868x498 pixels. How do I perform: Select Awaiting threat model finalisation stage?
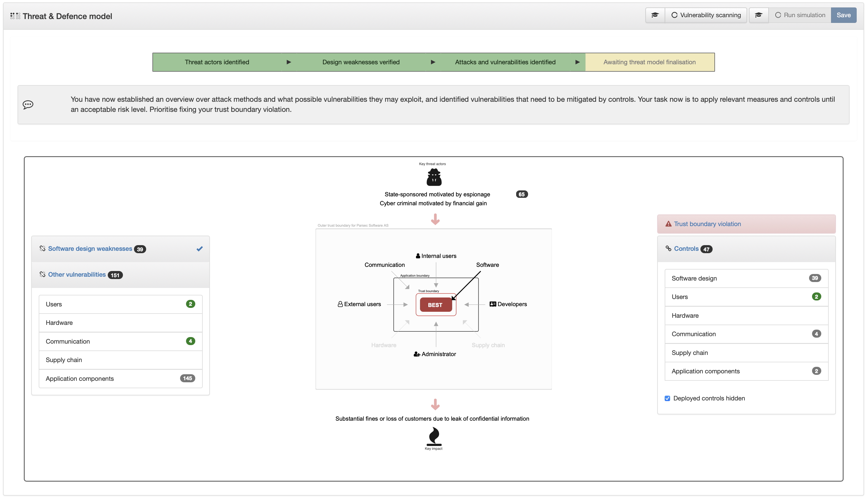click(x=650, y=62)
